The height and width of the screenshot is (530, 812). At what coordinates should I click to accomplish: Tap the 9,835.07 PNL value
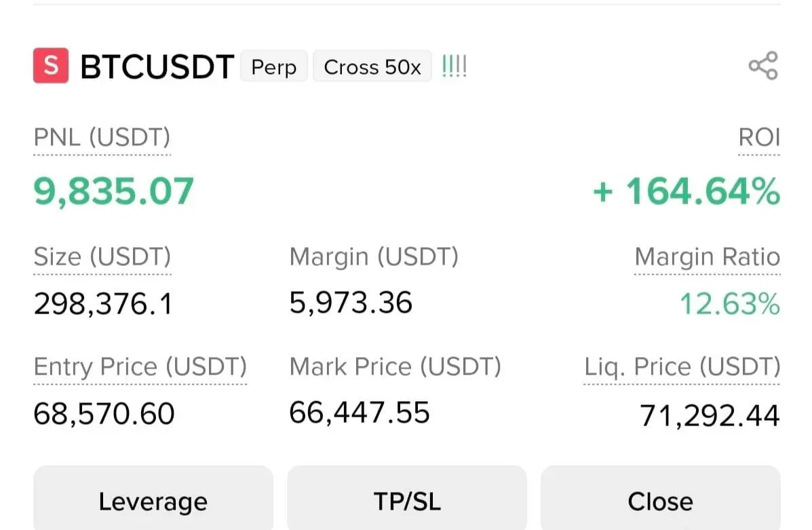(114, 191)
